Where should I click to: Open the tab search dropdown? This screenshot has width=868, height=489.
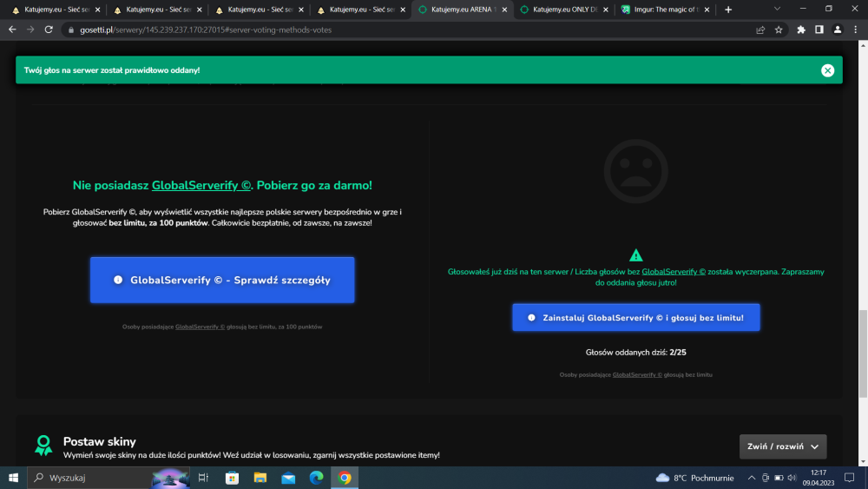[x=777, y=9]
